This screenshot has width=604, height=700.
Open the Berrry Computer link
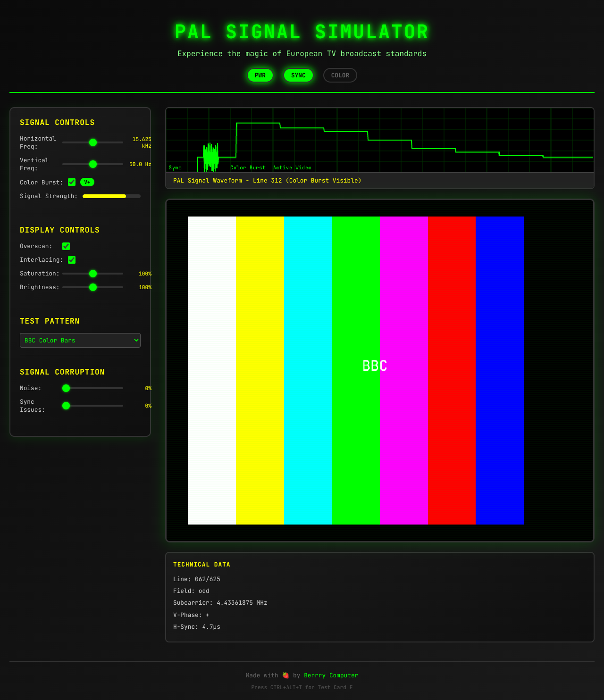[331, 675]
